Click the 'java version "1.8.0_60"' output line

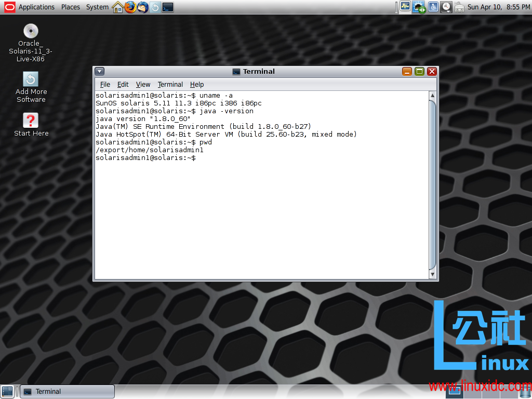pyautogui.click(x=143, y=119)
